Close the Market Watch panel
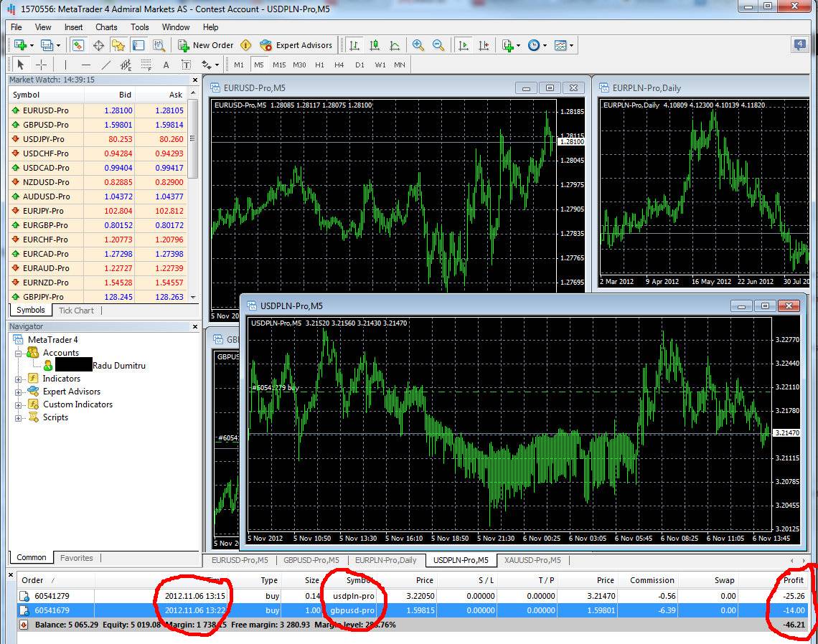This screenshot has width=818, height=644. [195, 80]
